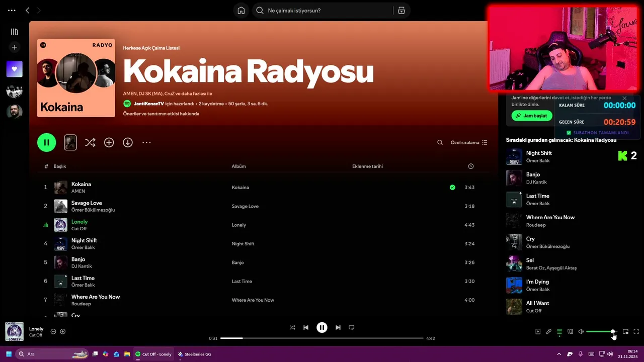Toggle saved checkmark for Kokaina track
This screenshot has width=644, height=362.
(x=452, y=187)
